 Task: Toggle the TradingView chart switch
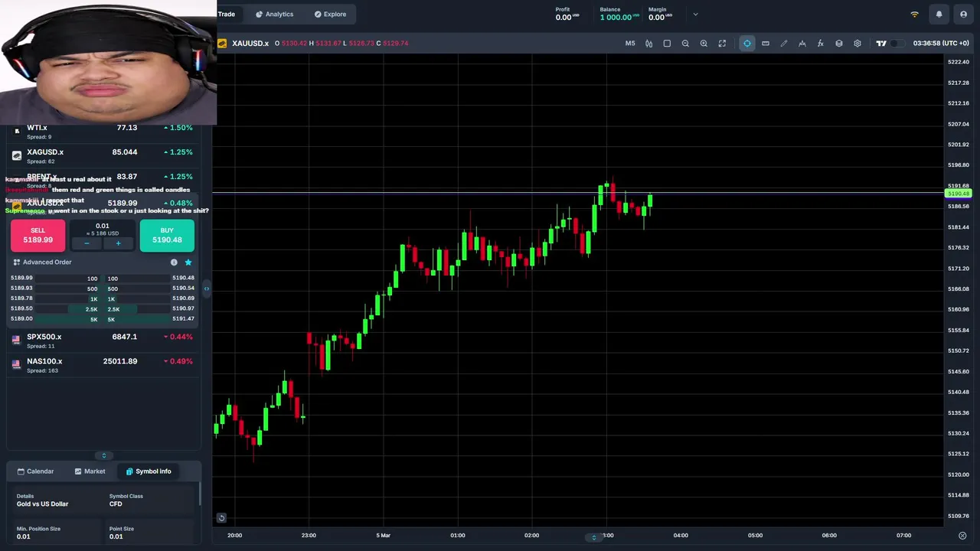897,44
